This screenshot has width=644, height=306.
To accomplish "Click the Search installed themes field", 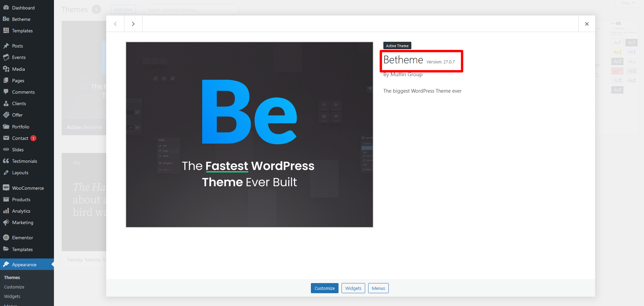I will pos(191,10).
